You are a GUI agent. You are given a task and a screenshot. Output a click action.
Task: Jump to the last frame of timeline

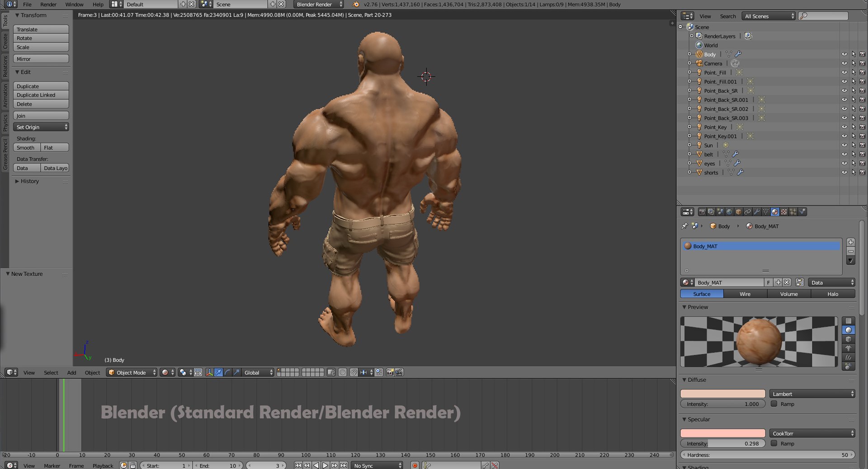[x=344, y=465]
